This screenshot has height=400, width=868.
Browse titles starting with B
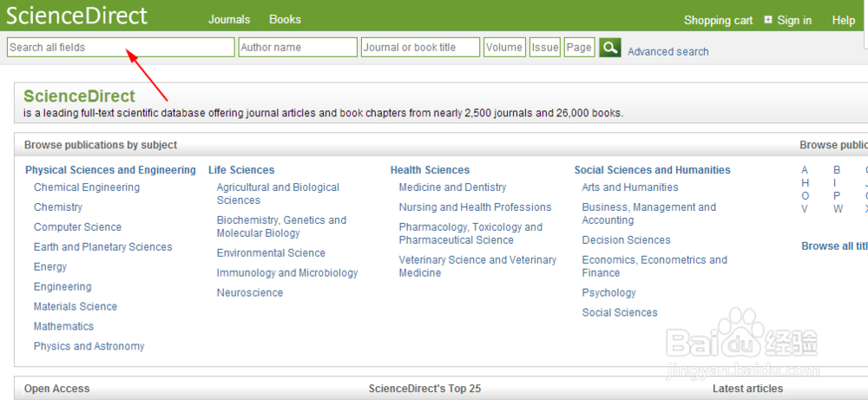point(837,170)
